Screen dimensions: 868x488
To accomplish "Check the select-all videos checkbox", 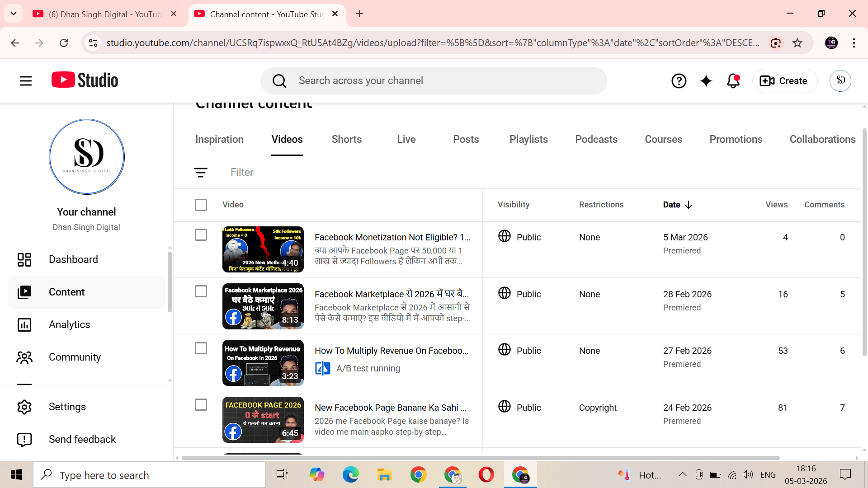I will point(201,205).
